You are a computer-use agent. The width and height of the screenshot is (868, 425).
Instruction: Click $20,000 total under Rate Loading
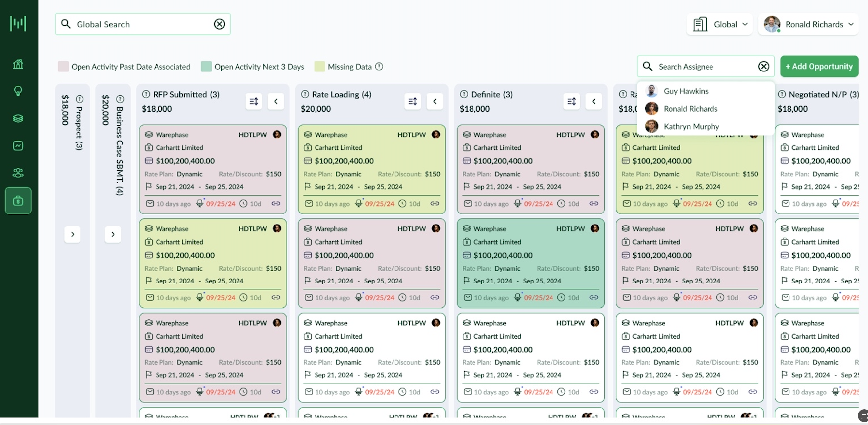316,109
